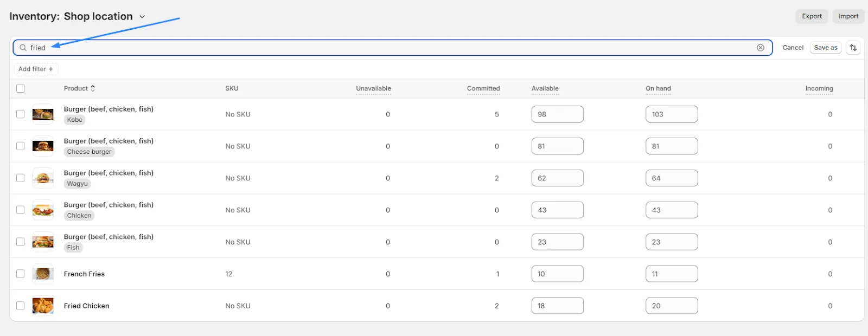Expand the Shop location dropdown
The height and width of the screenshot is (336, 868).
click(x=105, y=16)
